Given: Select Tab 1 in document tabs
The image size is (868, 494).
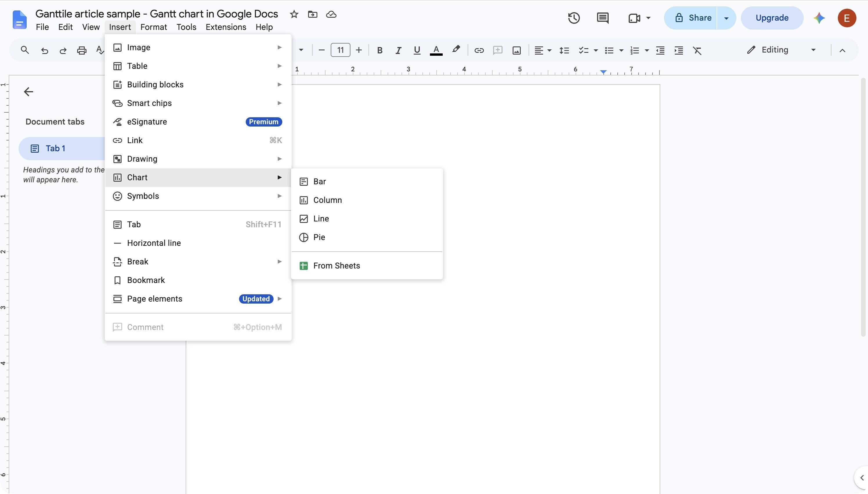Looking at the screenshot, I should pyautogui.click(x=62, y=149).
